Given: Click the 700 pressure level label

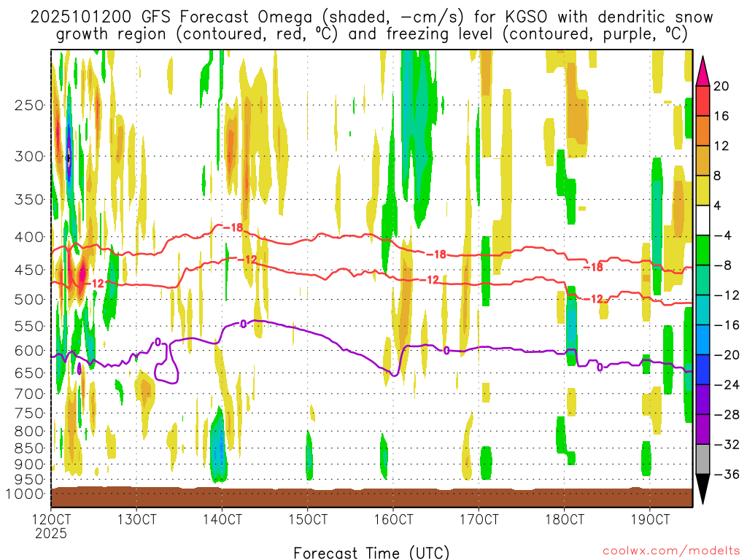Looking at the screenshot, I should click(29, 394).
